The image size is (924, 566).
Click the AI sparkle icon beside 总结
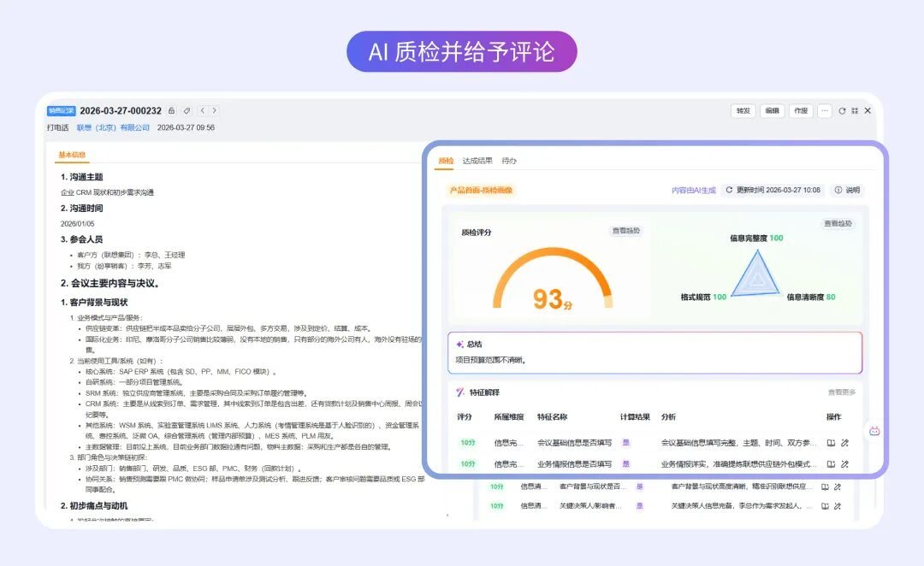point(459,344)
